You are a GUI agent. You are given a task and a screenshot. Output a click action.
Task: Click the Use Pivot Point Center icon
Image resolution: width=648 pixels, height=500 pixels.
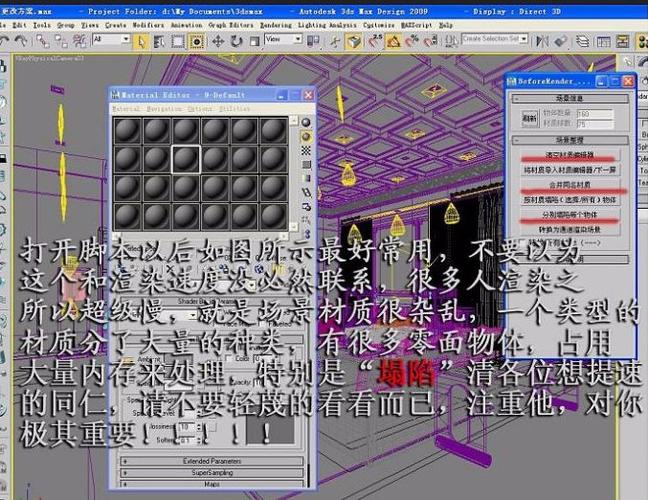coord(314,41)
